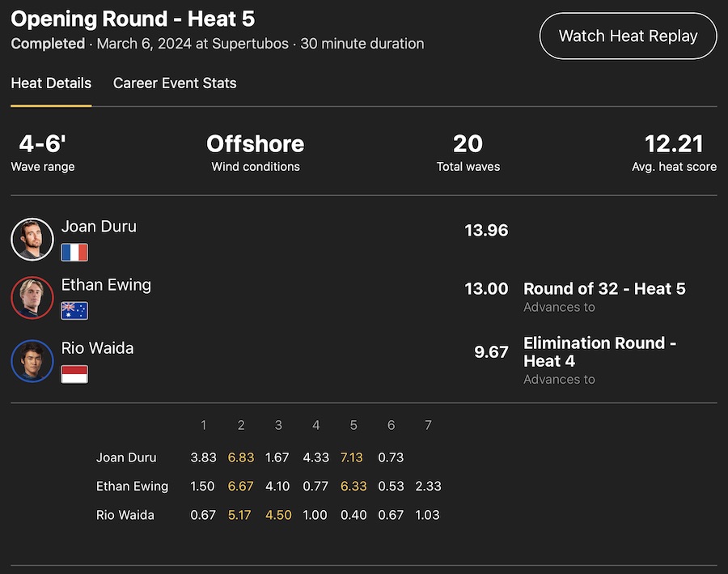Open Joan Duru's athlete name link
The image size is (728, 574).
pyautogui.click(x=99, y=227)
